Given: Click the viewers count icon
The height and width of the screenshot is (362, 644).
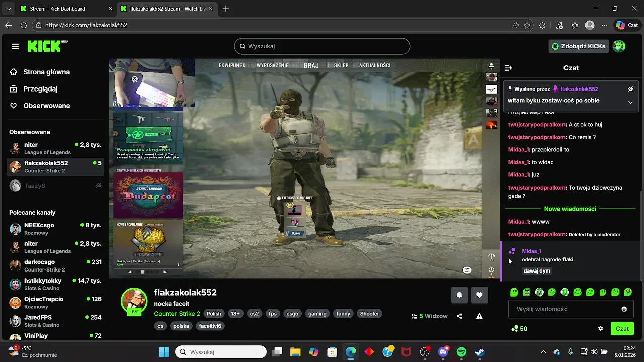Looking at the screenshot, I should pos(414,316).
